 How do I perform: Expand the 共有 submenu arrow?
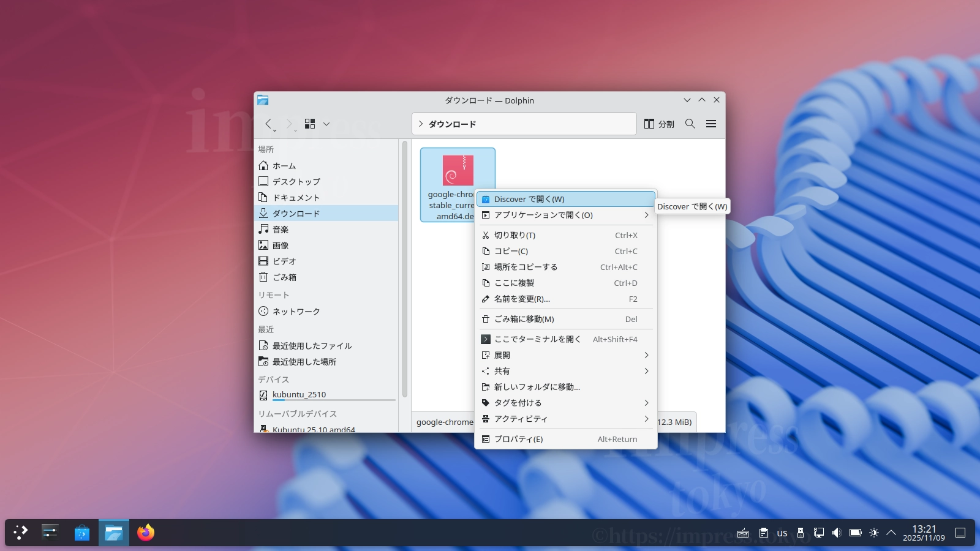coord(646,371)
